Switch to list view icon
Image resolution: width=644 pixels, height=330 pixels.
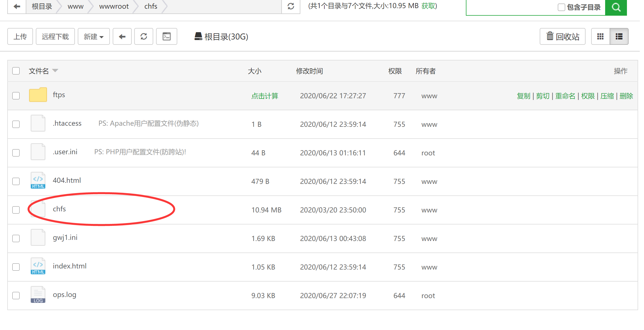pos(619,36)
